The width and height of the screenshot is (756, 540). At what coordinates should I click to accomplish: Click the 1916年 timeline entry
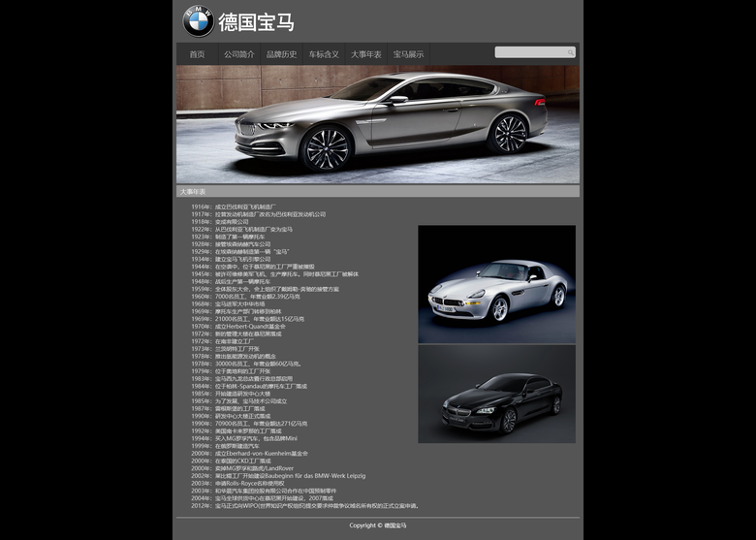click(233, 206)
